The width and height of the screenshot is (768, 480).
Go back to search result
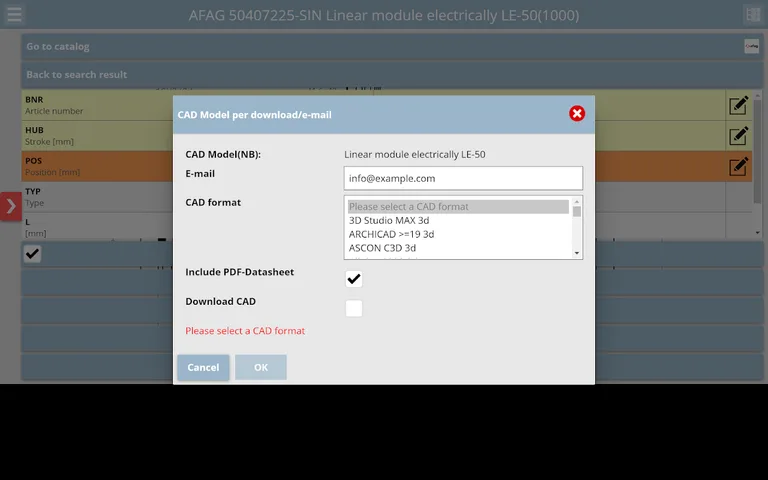click(x=392, y=74)
